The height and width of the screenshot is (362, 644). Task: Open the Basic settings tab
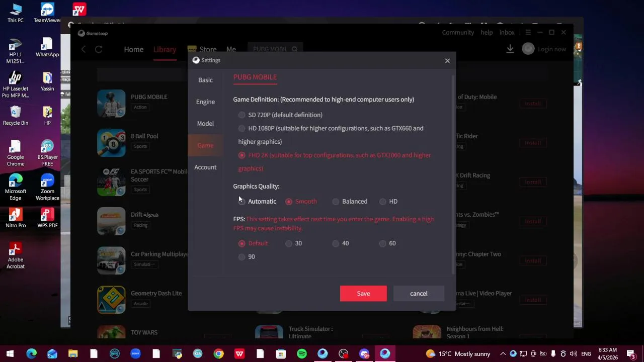coord(205,80)
